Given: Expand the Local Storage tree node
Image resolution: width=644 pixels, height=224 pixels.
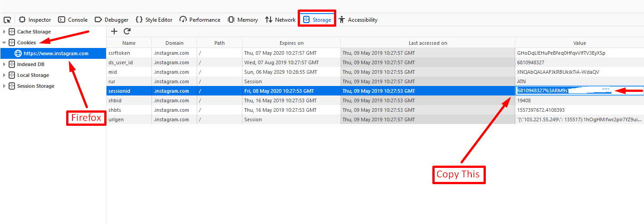Looking at the screenshot, I should pos(5,75).
